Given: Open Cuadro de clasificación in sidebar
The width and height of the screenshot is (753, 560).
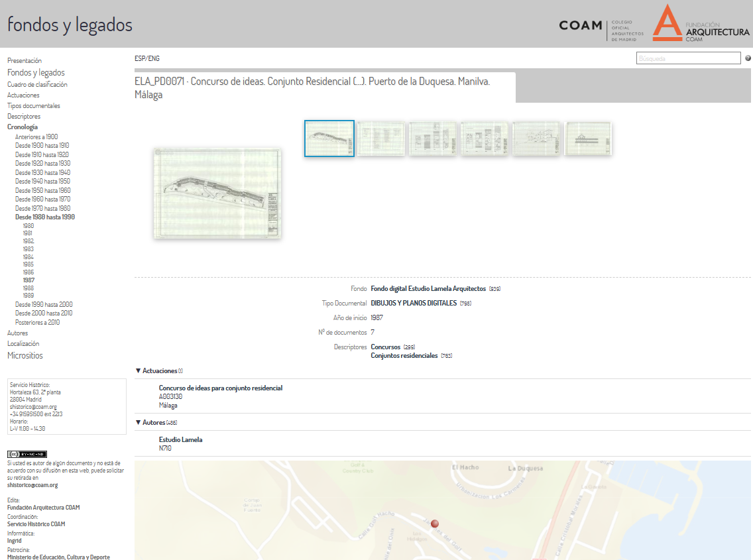Looking at the screenshot, I should pyautogui.click(x=37, y=85).
